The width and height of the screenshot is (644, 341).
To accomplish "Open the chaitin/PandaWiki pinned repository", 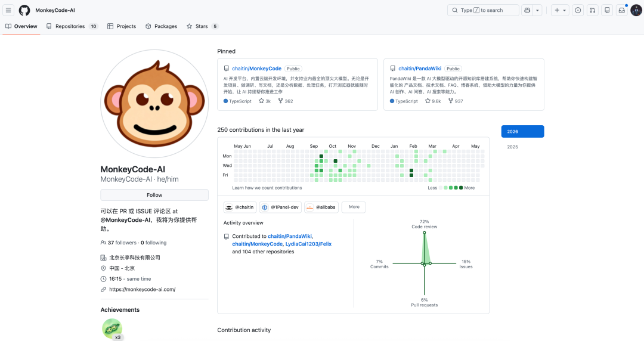I will click(x=420, y=69).
